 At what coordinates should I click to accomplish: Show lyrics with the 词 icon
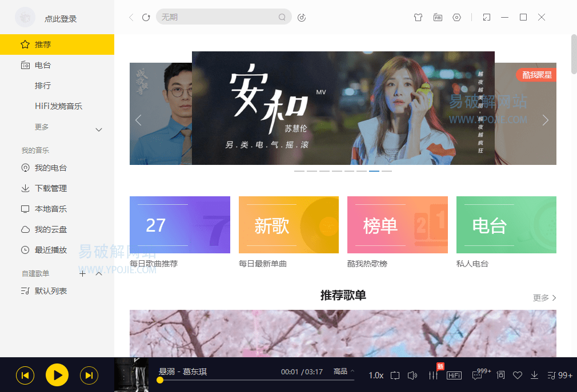click(500, 375)
